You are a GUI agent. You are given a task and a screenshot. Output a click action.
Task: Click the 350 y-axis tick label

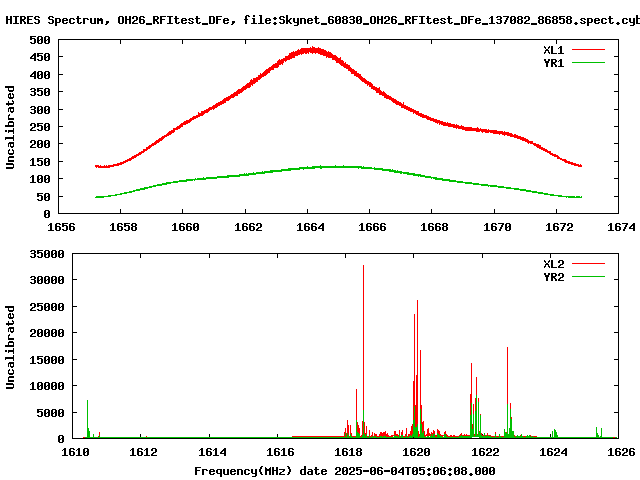pyautogui.click(x=40, y=92)
